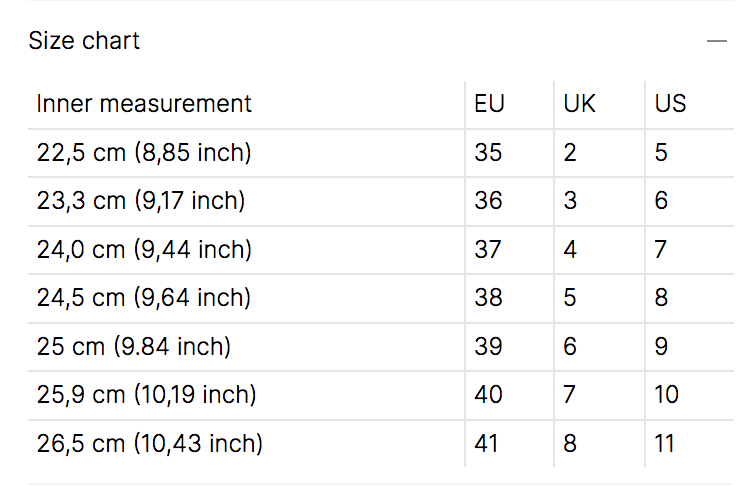The width and height of the screenshot is (746, 486).
Task: Collapse the Size chart section
Action: coord(715,41)
